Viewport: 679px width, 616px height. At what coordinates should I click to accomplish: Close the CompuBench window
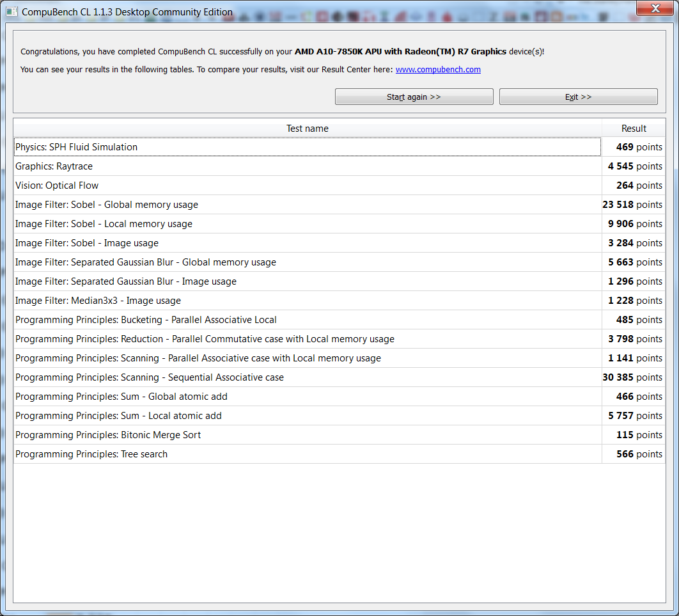(x=655, y=8)
